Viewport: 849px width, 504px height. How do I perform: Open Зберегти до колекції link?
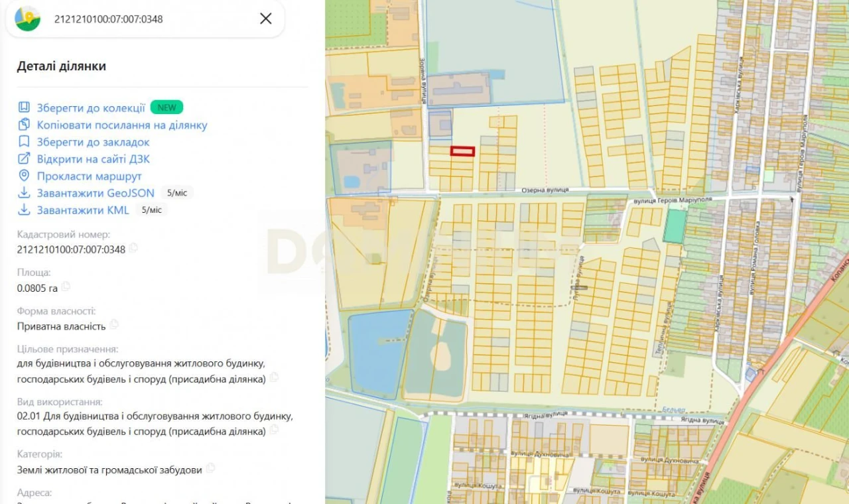tap(91, 108)
